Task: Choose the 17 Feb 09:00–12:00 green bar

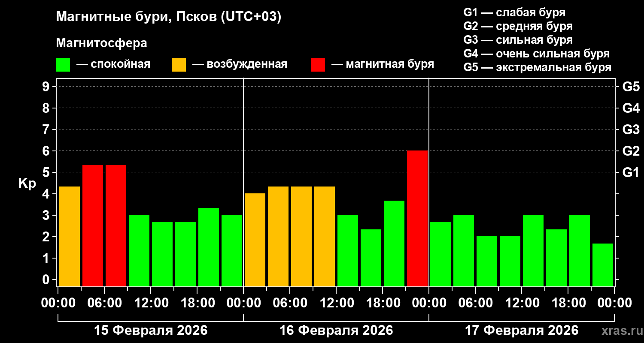Action: tap(510, 261)
